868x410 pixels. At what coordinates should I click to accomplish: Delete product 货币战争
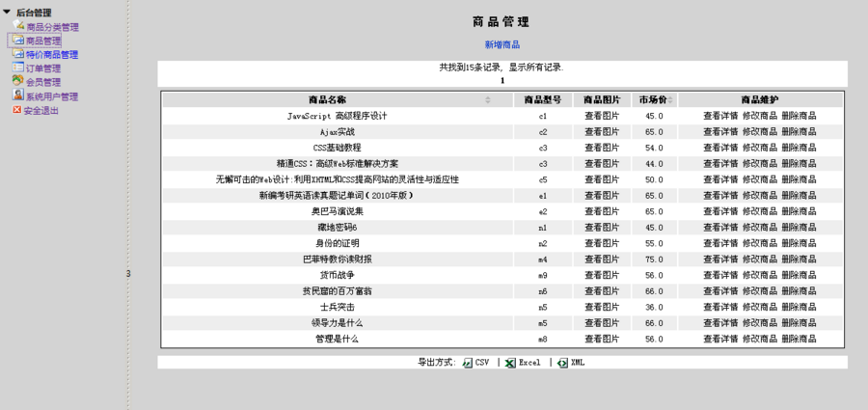click(x=799, y=275)
